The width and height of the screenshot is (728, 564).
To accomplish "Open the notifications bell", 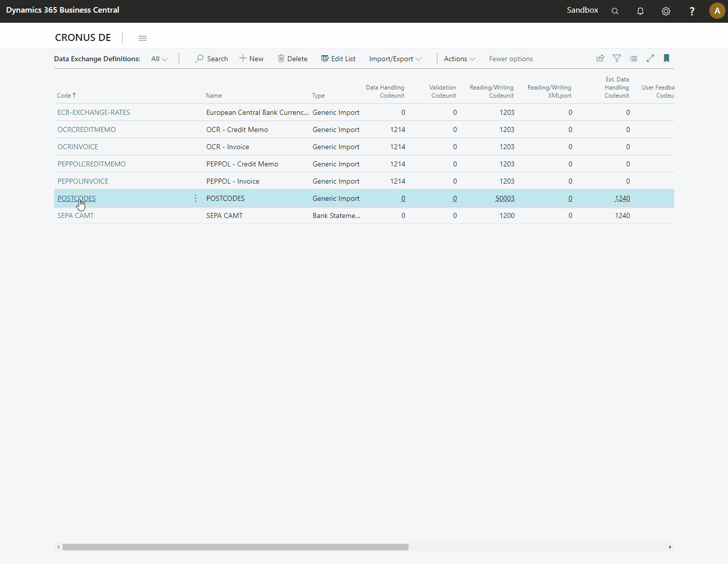I will coord(640,11).
